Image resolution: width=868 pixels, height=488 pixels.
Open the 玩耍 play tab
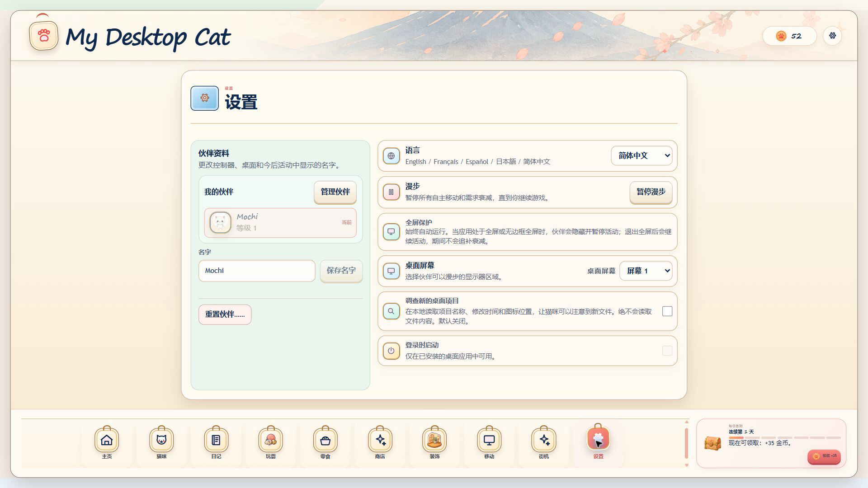271,443
